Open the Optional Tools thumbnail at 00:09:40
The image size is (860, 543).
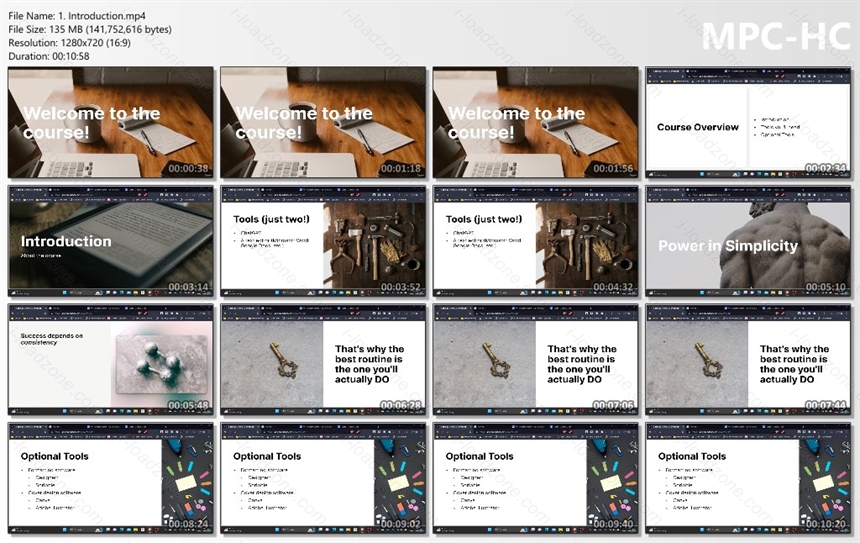point(535,478)
